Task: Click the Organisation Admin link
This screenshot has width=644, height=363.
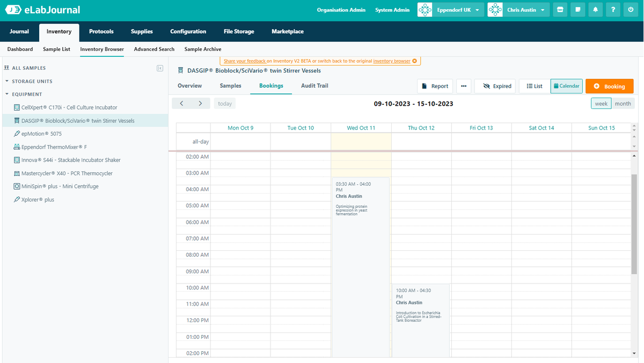Action: tap(341, 10)
